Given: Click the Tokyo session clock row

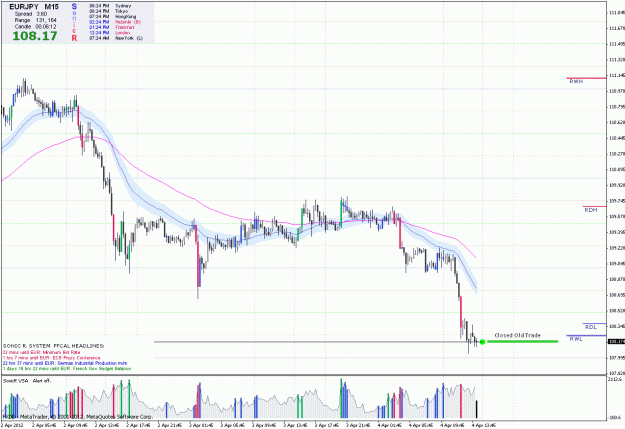Looking at the screenshot, I should [x=108, y=11].
